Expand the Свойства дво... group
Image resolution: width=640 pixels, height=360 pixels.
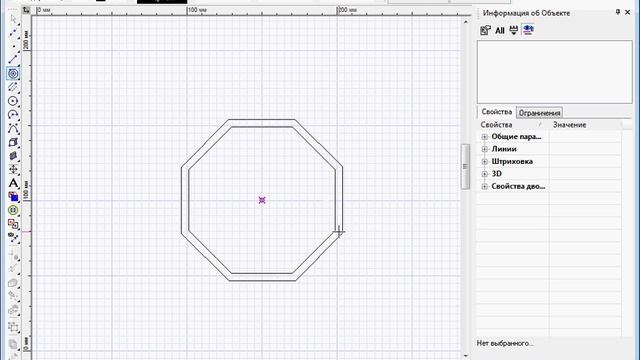[484, 187]
